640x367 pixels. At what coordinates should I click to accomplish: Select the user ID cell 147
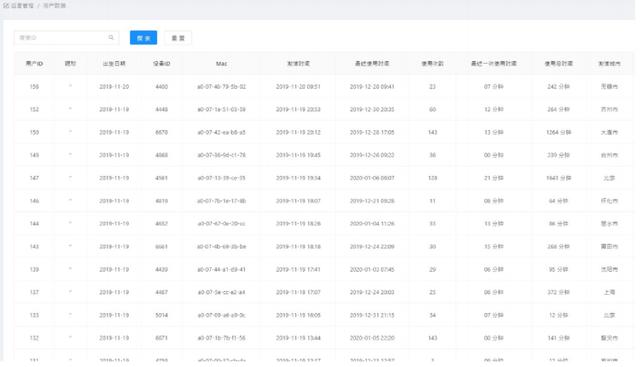[34, 178]
